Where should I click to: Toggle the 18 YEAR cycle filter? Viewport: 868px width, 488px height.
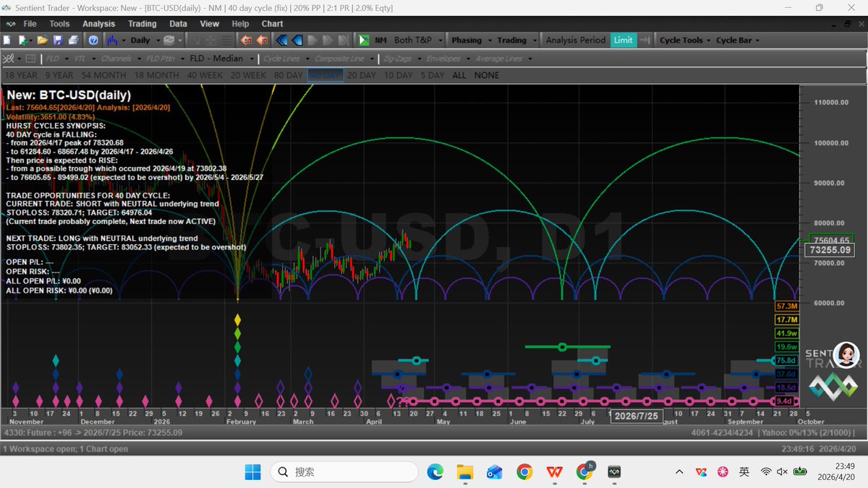tap(20, 75)
